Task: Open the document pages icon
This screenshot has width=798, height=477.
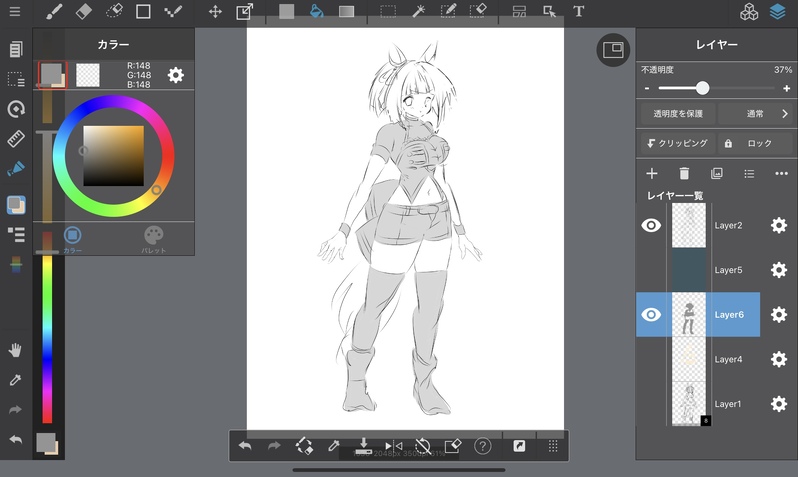Action: (x=16, y=49)
